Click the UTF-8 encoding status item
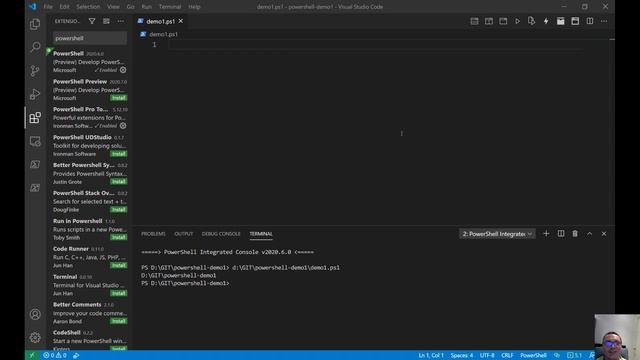This screenshot has height=360, width=640. tap(487, 355)
